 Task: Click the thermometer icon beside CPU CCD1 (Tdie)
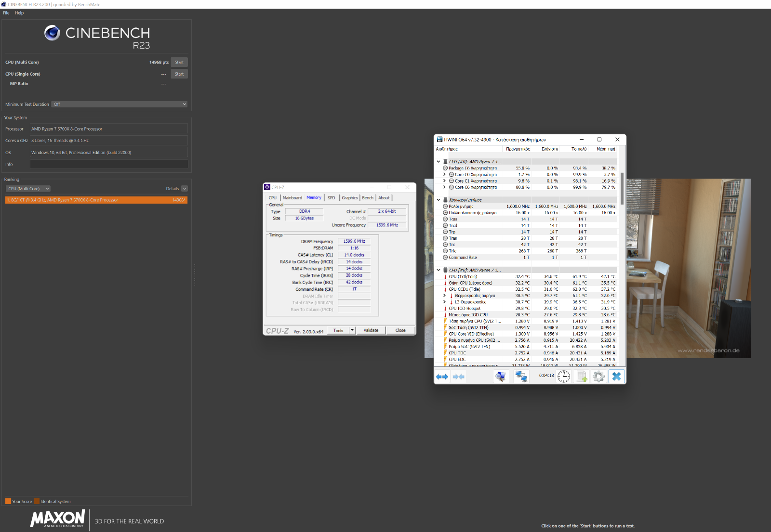(x=445, y=289)
